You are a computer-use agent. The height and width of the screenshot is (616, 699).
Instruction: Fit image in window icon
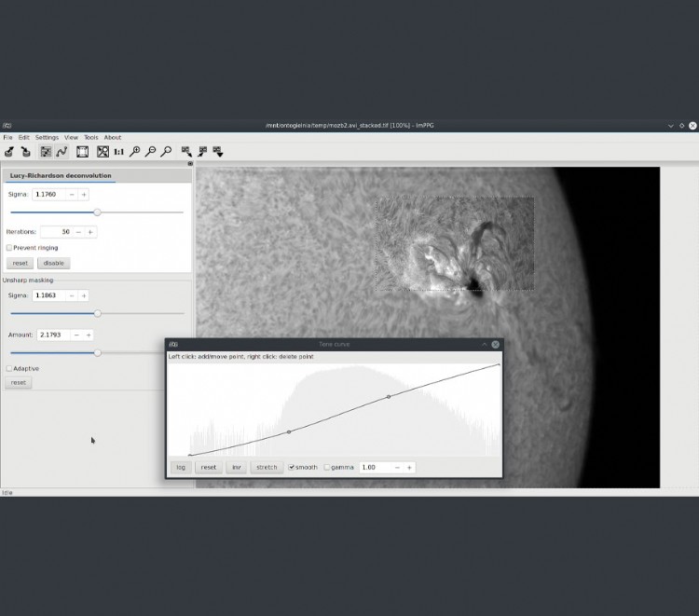coord(103,152)
